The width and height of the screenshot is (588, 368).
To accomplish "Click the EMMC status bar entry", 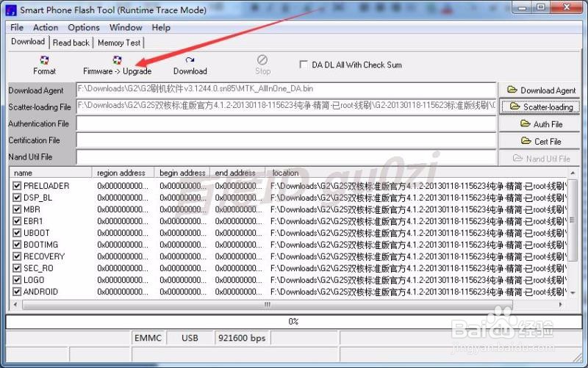I will [148, 338].
